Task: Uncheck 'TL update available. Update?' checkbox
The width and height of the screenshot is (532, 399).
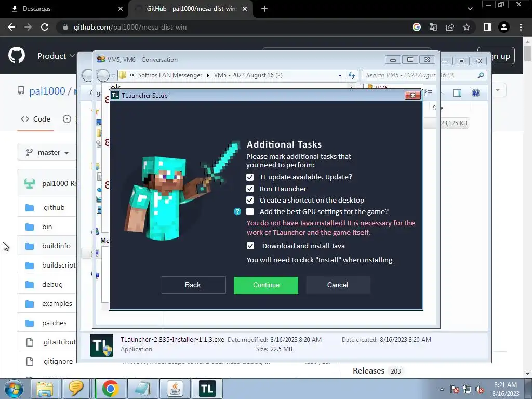Action: coord(250,177)
